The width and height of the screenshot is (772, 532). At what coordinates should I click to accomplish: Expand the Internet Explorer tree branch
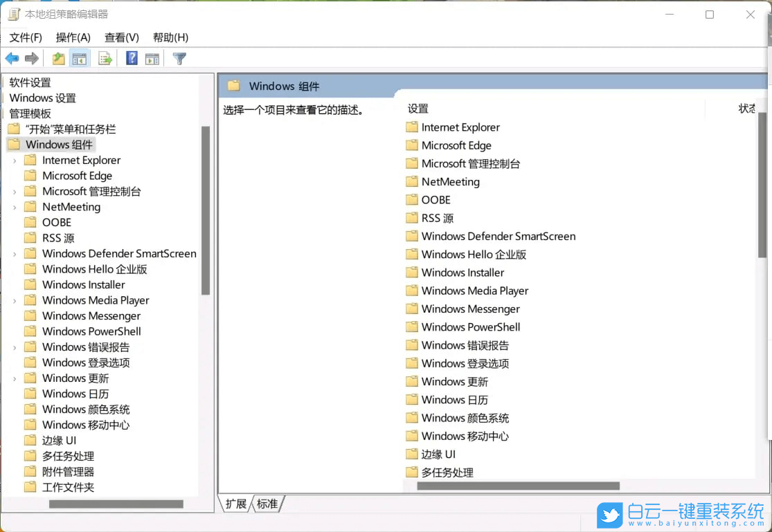pyautogui.click(x=15, y=160)
